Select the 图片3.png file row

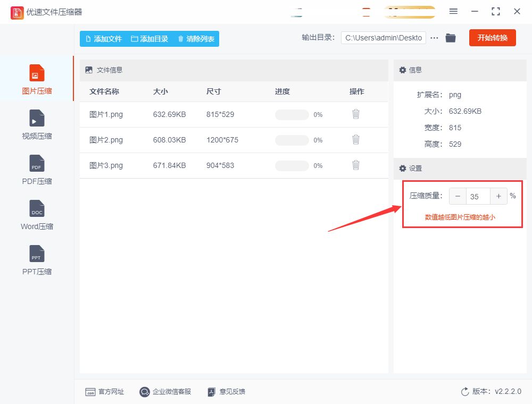click(234, 165)
